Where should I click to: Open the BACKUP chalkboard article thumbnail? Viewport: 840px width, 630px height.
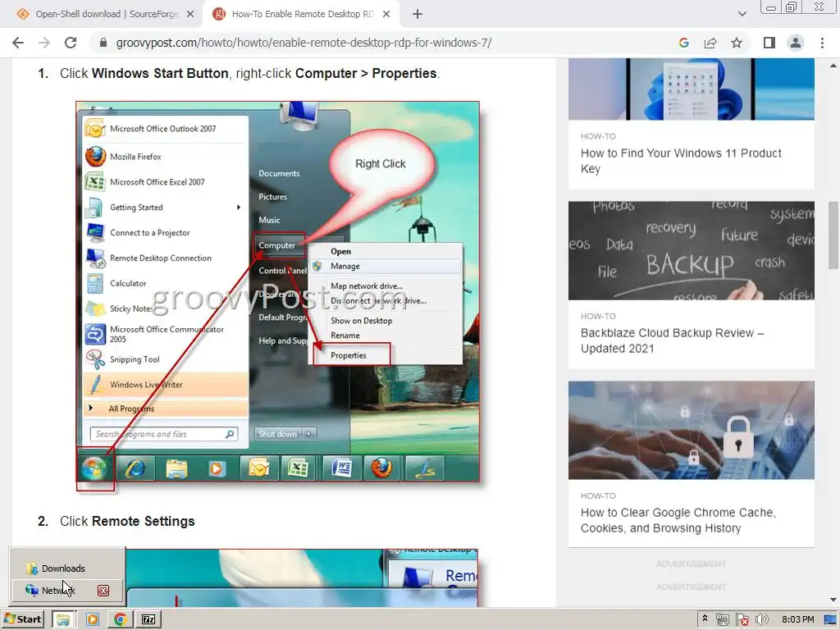tap(691, 250)
